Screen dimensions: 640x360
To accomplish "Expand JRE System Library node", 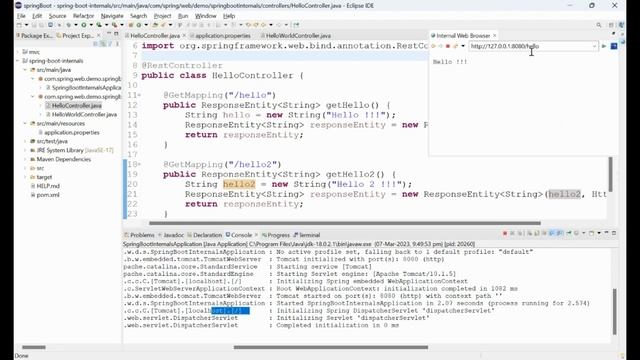I will tap(25, 150).
